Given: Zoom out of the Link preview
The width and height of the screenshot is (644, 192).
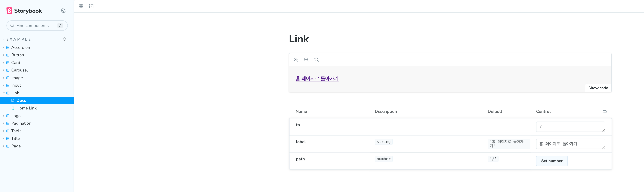Looking at the screenshot, I should click(306, 60).
